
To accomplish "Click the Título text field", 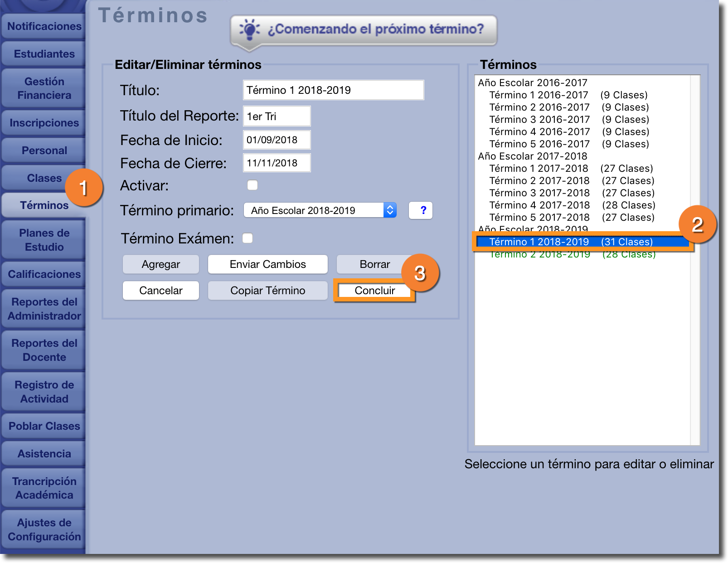I will click(x=333, y=90).
